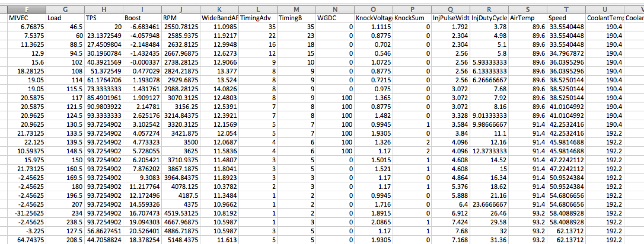
Task: Select the highlighted column F header
Action: 27,10
